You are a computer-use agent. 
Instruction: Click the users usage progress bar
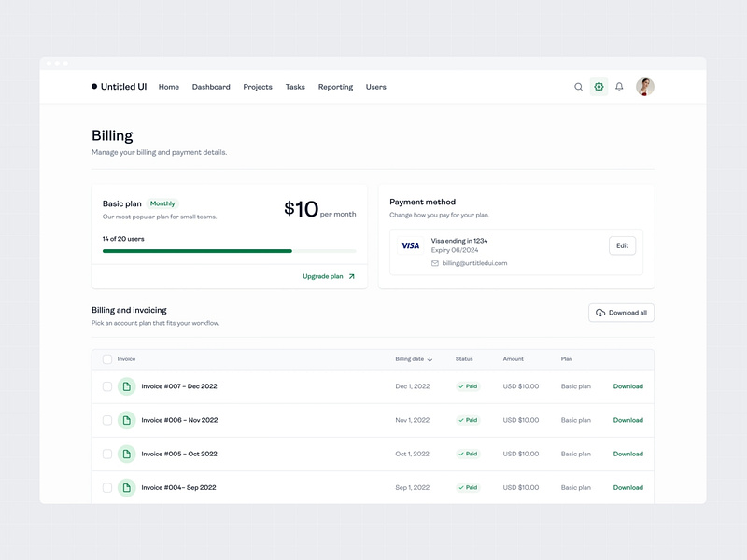pos(229,251)
